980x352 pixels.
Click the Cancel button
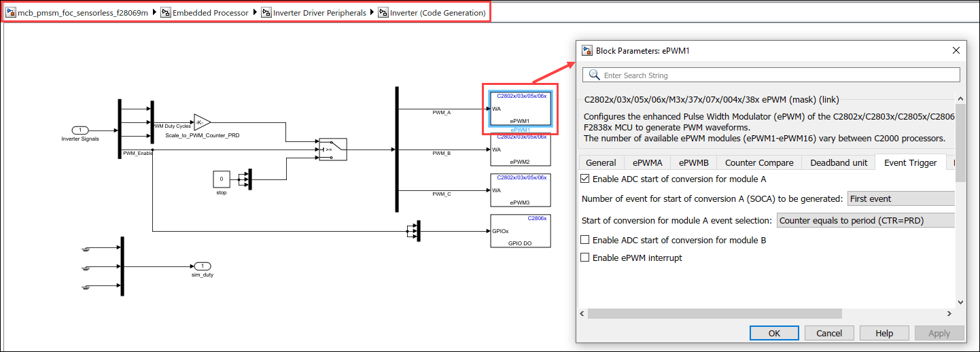(828, 333)
